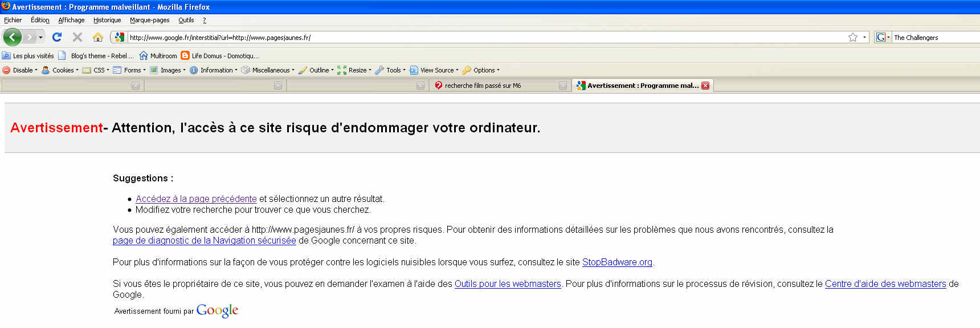Click the page icon beside Blog's theme
The height and width of the screenshot is (328, 980).
62,56
